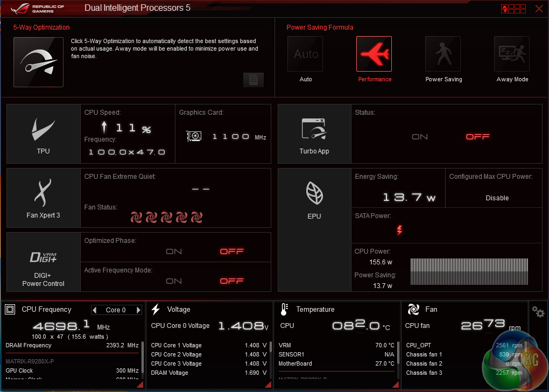The width and height of the screenshot is (549, 392).
Task: Click the DRAM Voltage row
Action: point(209,373)
